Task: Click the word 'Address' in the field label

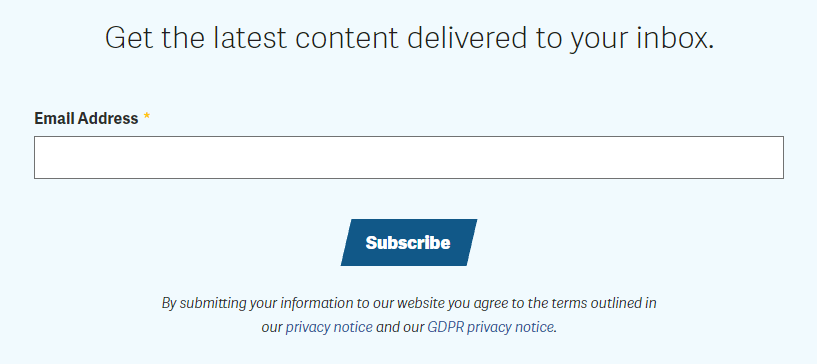Action: coord(108,118)
